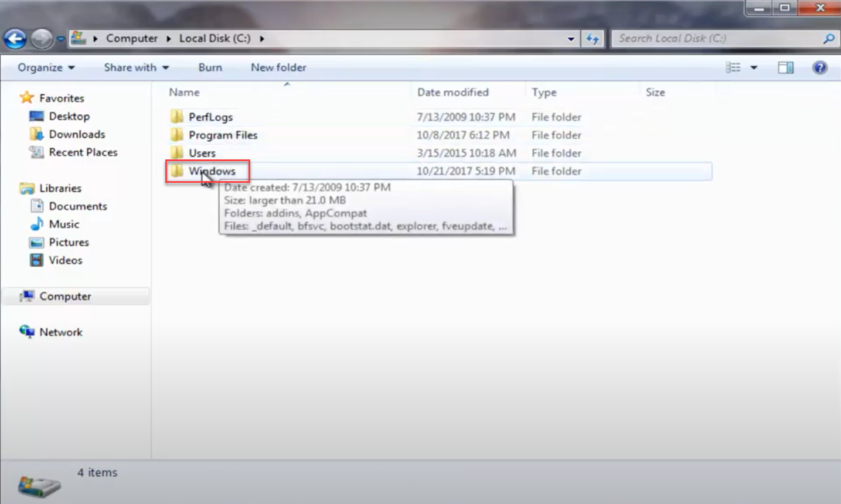The height and width of the screenshot is (504, 841).
Task: Open the Documents library
Action: point(78,206)
